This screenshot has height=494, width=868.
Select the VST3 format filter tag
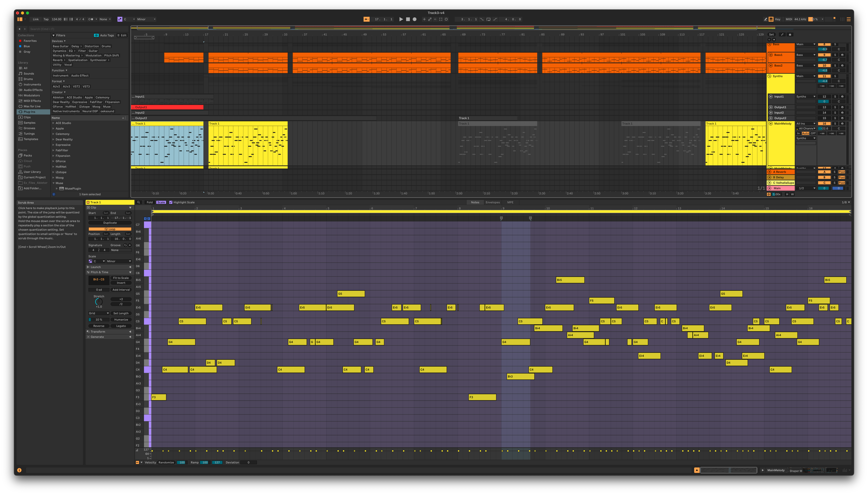pyautogui.click(x=86, y=86)
